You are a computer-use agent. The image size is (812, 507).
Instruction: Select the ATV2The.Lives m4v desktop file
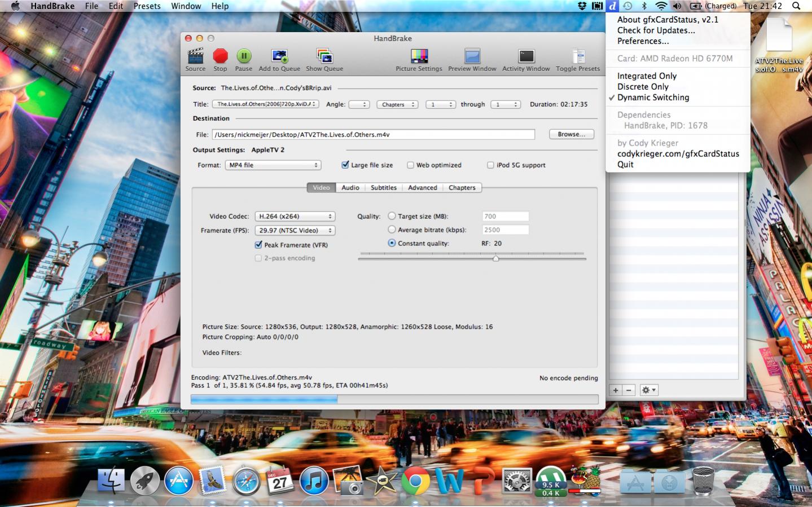tap(779, 46)
